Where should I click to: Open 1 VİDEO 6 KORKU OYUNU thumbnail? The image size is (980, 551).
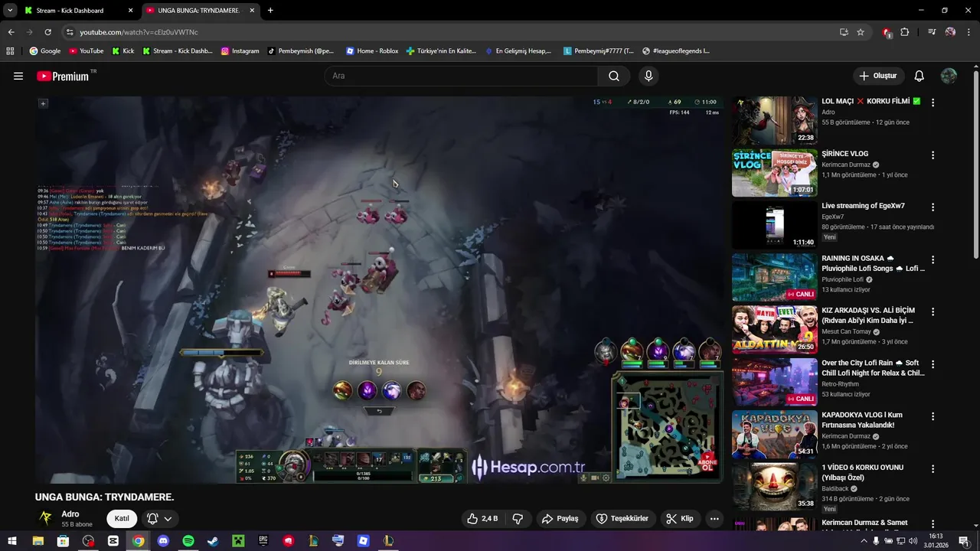coord(774,487)
